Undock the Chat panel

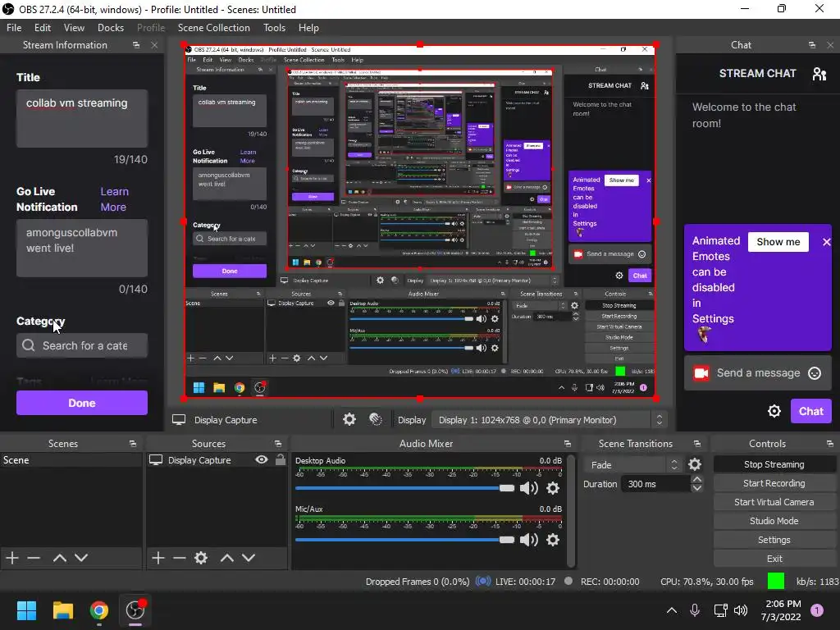812,45
